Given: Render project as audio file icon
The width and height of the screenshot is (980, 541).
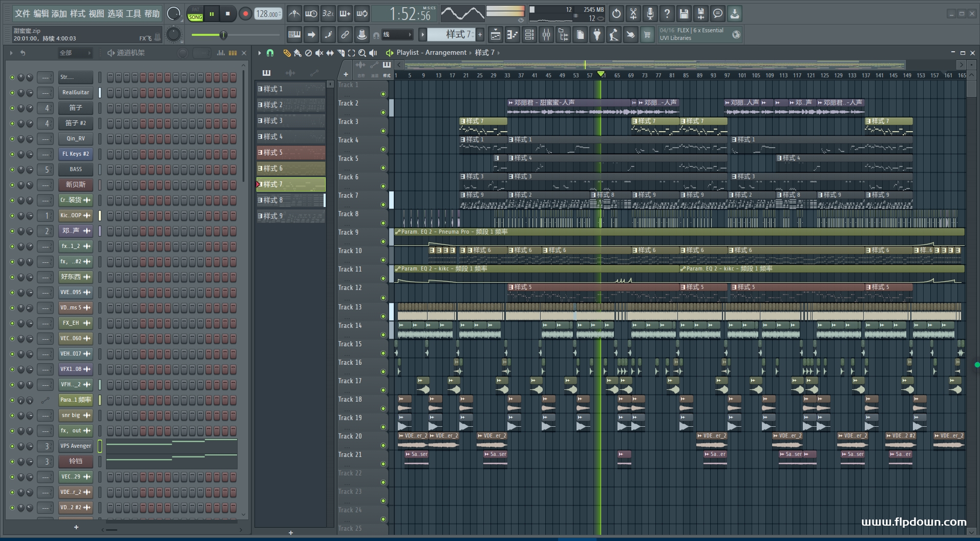Looking at the screenshot, I should 701,14.
